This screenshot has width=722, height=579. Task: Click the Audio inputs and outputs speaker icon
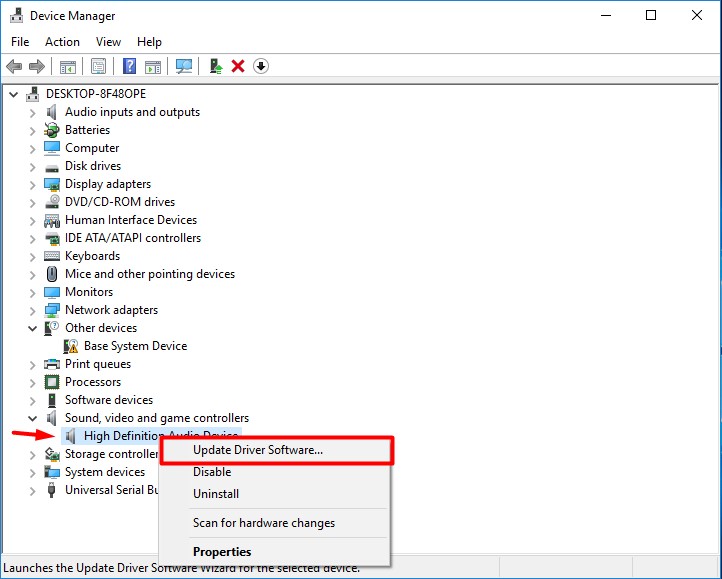[x=52, y=112]
